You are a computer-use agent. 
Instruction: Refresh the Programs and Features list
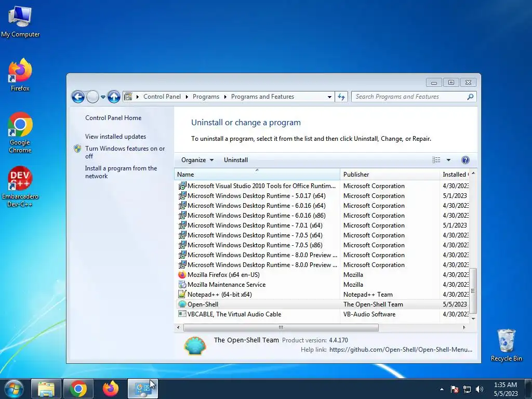(341, 97)
